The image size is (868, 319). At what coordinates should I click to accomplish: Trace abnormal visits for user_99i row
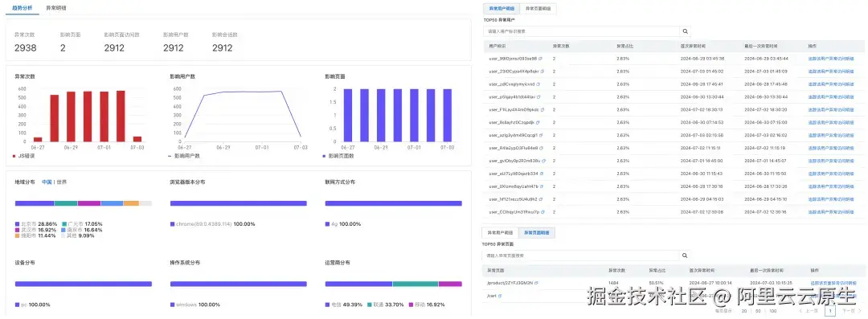(x=831, y=58)
